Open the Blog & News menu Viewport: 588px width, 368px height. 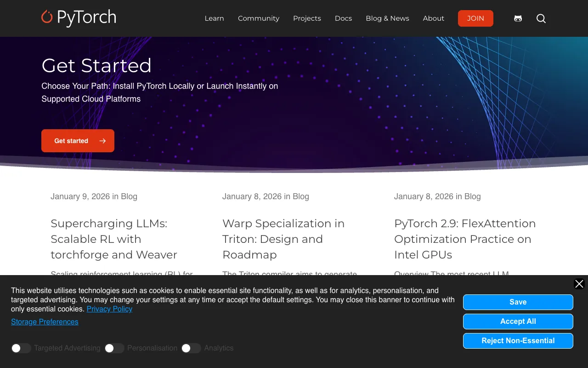pos(387,18)
